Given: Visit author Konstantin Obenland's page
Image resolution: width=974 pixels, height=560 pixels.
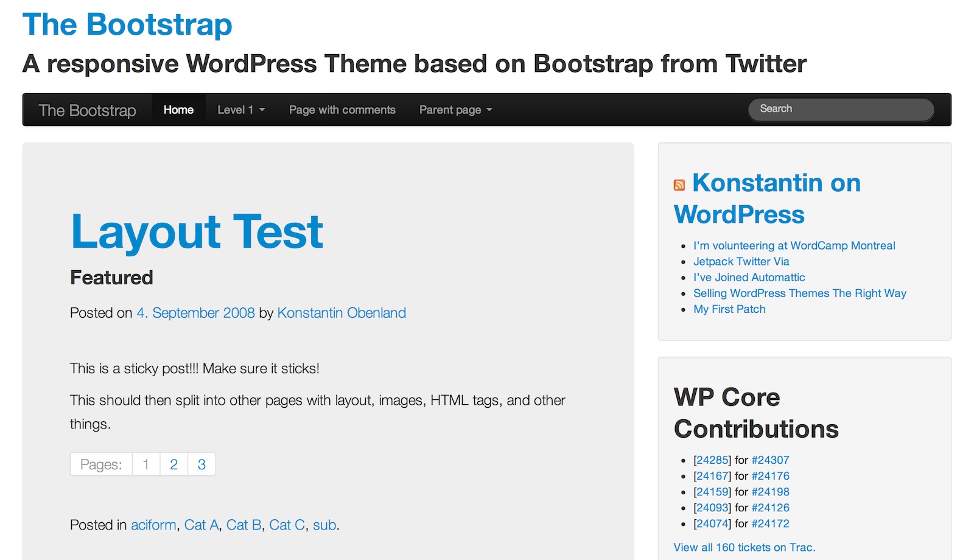Looking at the screenshot, I should [x=341, y=313].
